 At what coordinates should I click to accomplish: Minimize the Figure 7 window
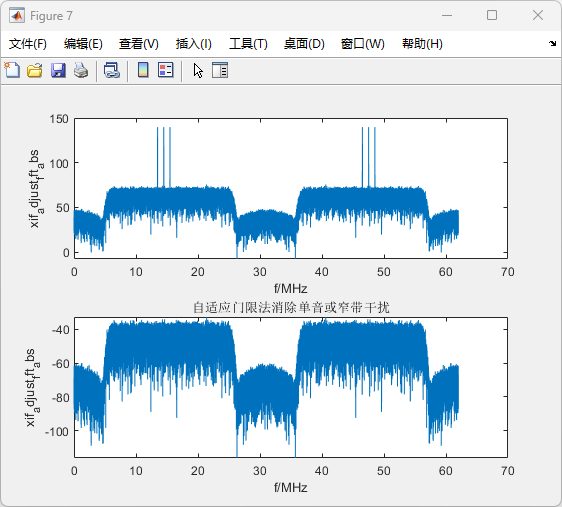pos(447,15)
